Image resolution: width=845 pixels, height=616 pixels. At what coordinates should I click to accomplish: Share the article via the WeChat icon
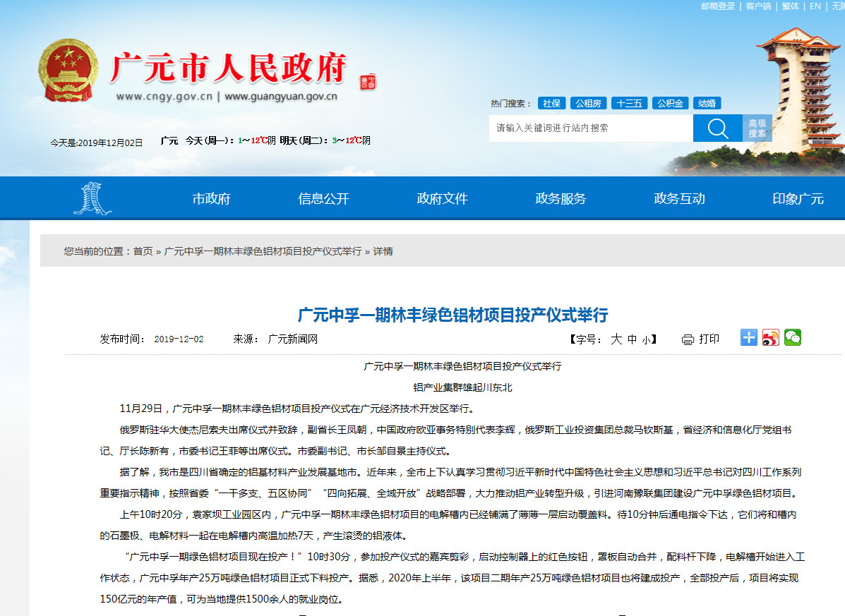(793, 337)
